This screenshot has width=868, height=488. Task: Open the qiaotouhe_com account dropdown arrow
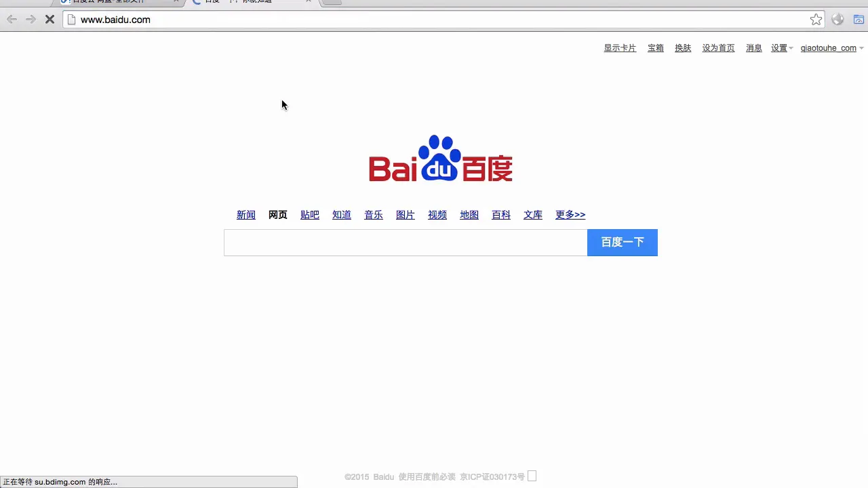(861, 48)
